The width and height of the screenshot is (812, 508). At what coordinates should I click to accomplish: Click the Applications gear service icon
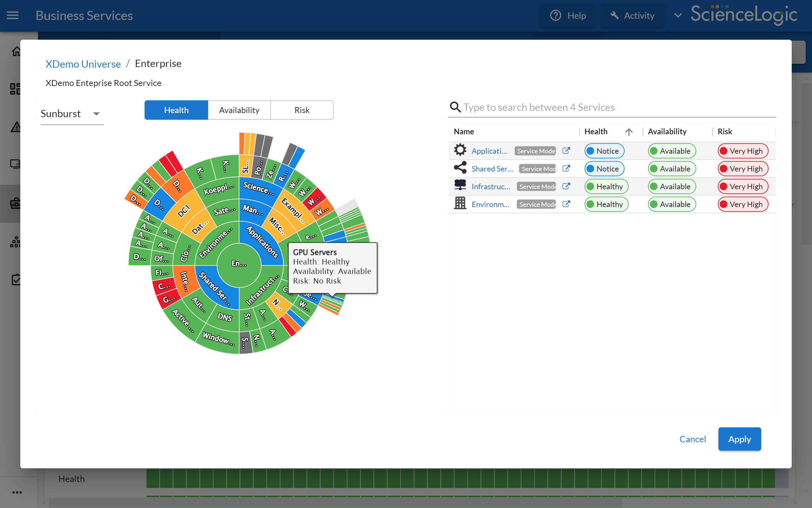(x=460, y=150)
